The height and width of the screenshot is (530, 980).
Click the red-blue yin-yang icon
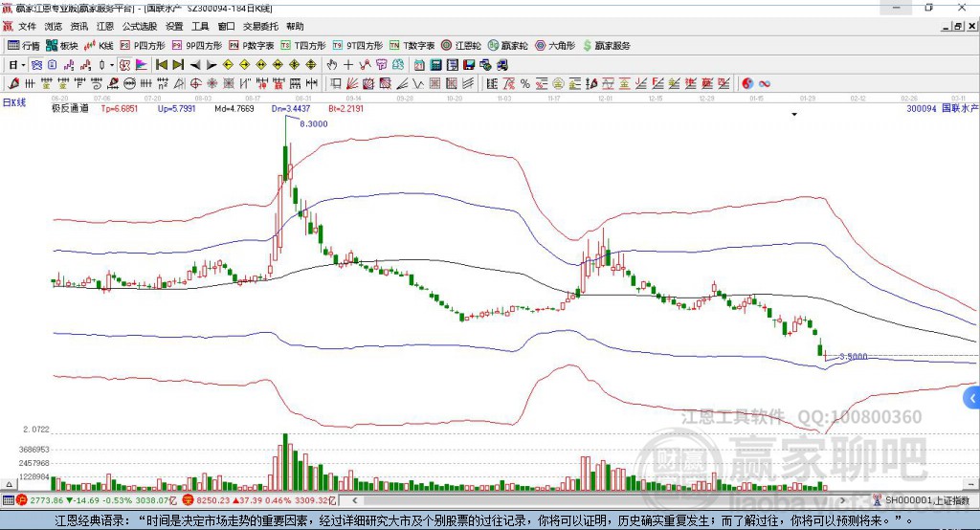click(747, 83)
